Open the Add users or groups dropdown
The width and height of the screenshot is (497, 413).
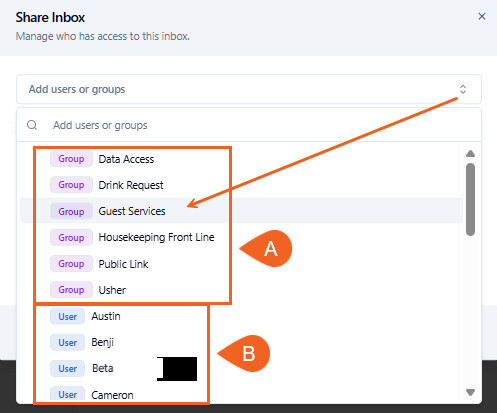(x=249, y=89)
